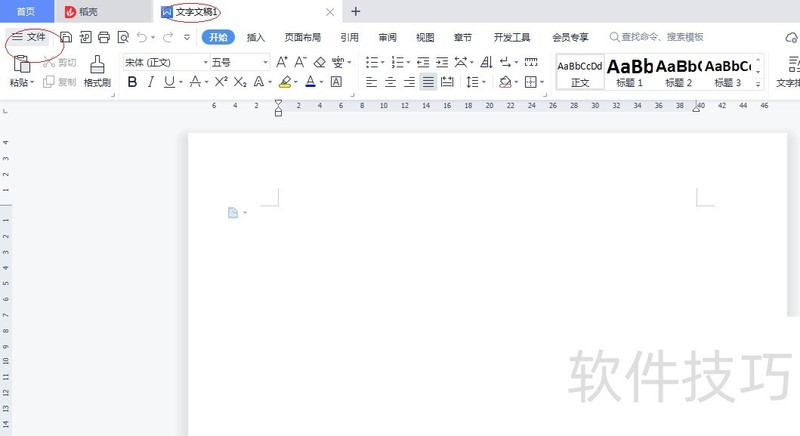Screen dimensions: 800x436
Task: Open the 文件 menu
Action: pos(29,37)
